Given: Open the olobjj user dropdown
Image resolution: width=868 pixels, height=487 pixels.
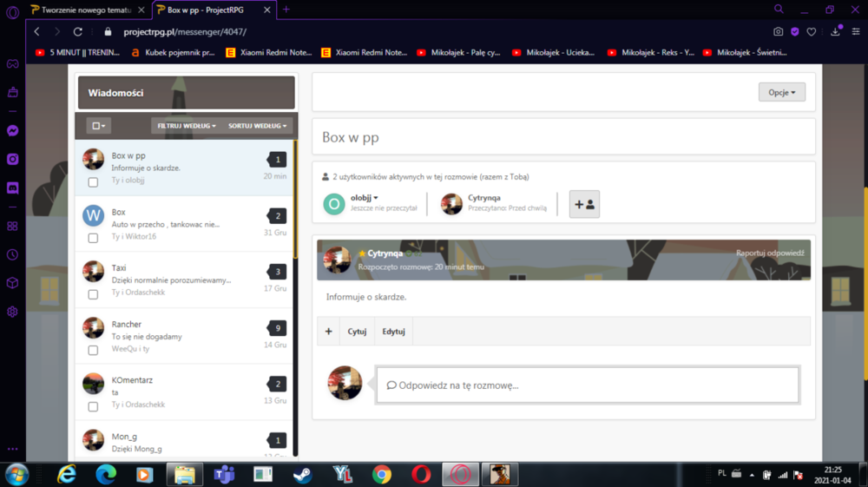Looking at the screenshot, I should (365, 198).
